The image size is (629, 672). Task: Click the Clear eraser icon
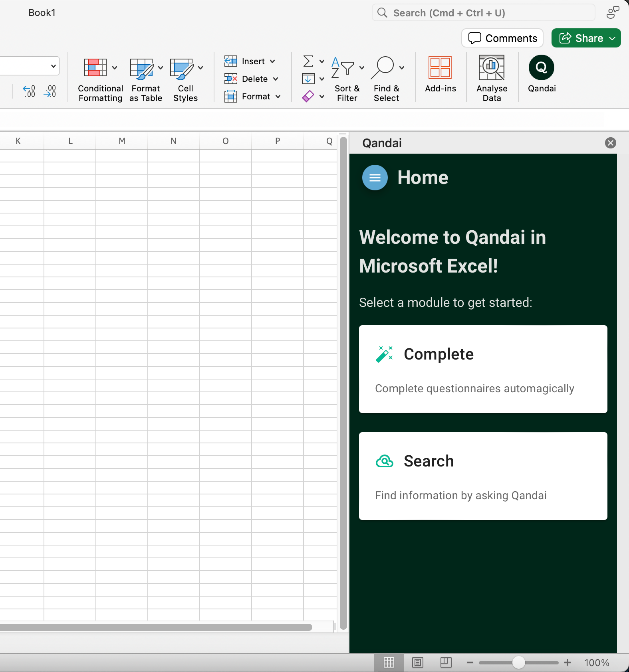coord(308,96)
